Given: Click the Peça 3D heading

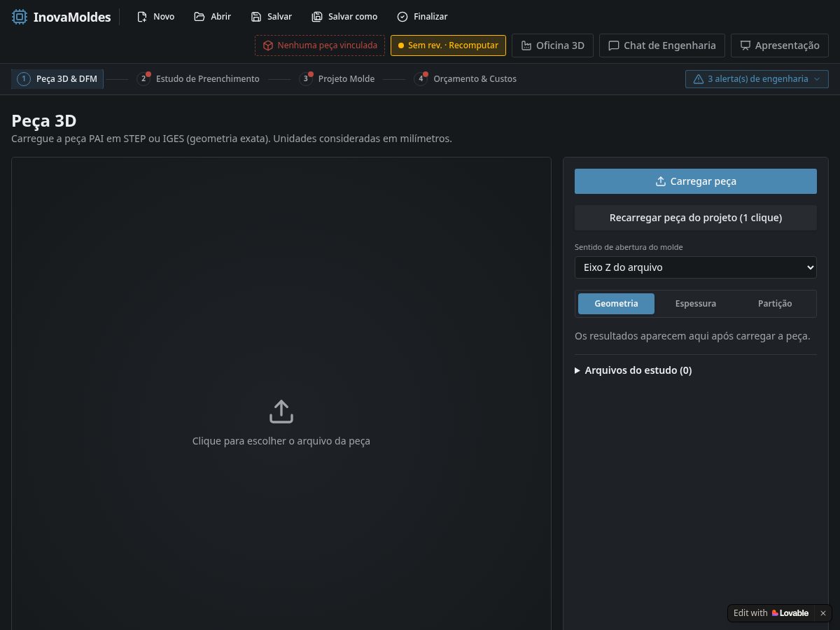Looking at the screenshot, I should coord(44,120).
